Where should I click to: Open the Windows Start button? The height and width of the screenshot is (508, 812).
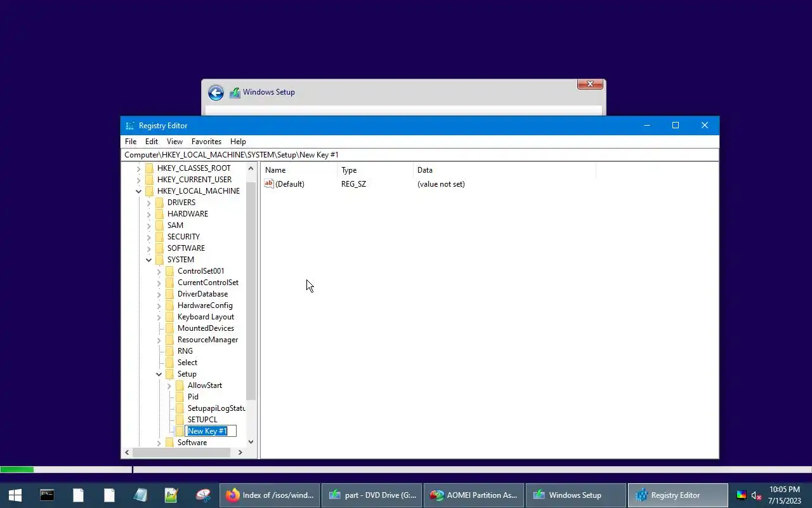tap(15, 495)
